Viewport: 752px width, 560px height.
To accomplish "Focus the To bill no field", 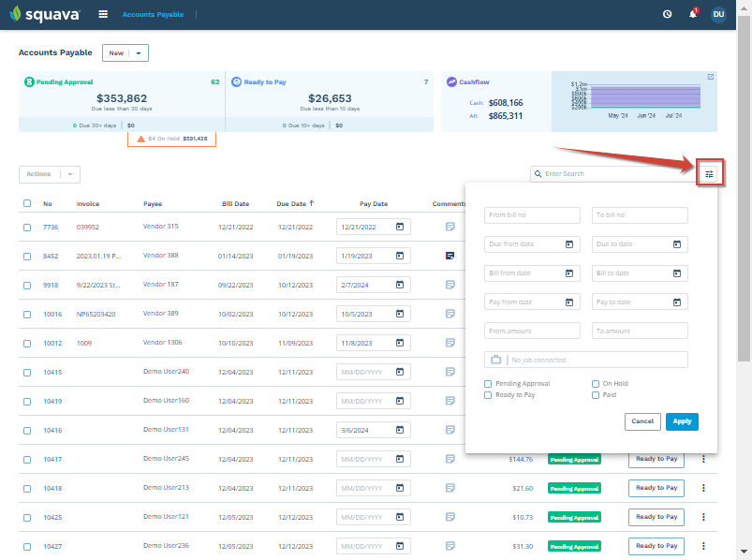I will (640, 215).
